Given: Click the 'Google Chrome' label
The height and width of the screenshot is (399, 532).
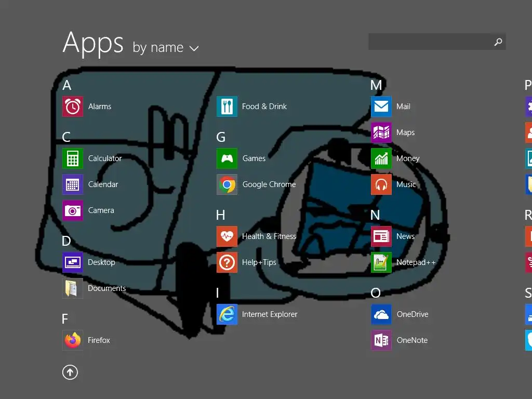Looking at the screenshot, I should [269, 184].
